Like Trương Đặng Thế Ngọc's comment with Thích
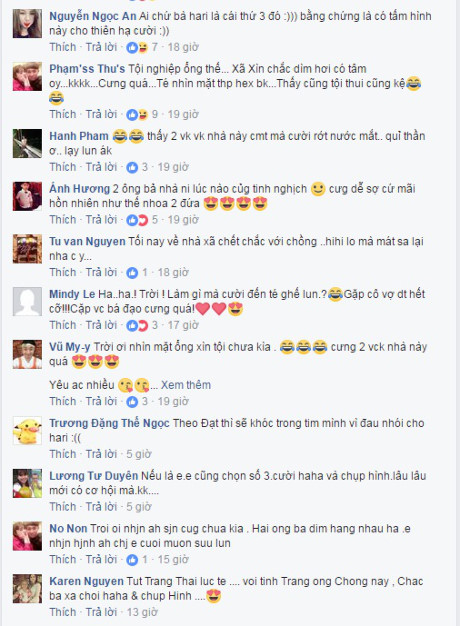 pos(63,454)
